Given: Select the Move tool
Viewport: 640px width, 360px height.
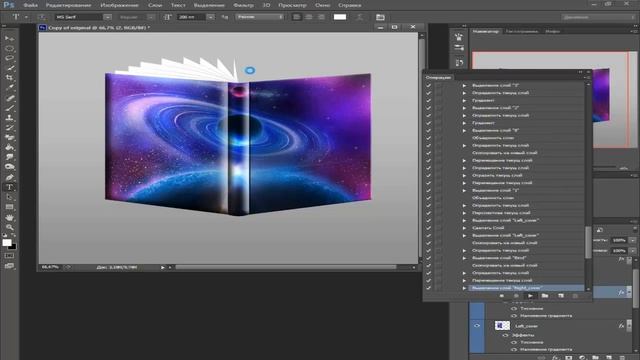Looking at the screenshot, I should tap(9, 38).
